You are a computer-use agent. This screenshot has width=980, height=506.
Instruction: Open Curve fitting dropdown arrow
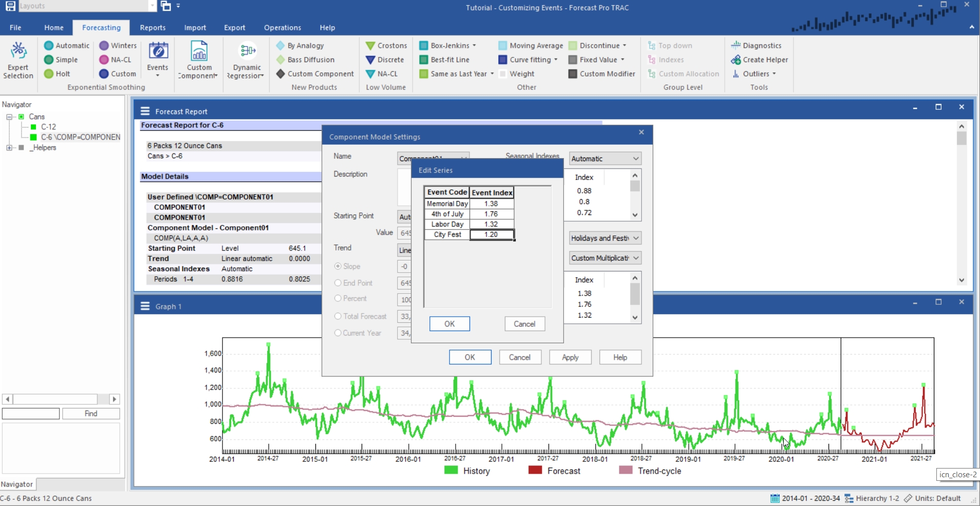556,60
